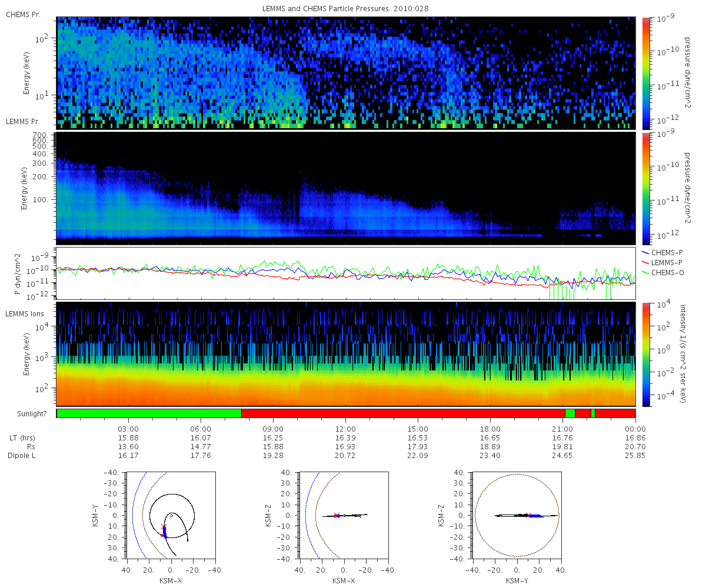Screen dimensions: 706x588
Task: Click the CHEMS-P legend entry
Action: coord(662,252)
